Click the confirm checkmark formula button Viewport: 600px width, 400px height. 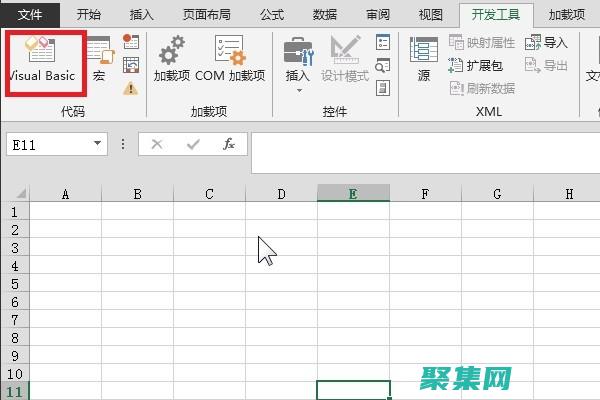click(x=193, y=144)
